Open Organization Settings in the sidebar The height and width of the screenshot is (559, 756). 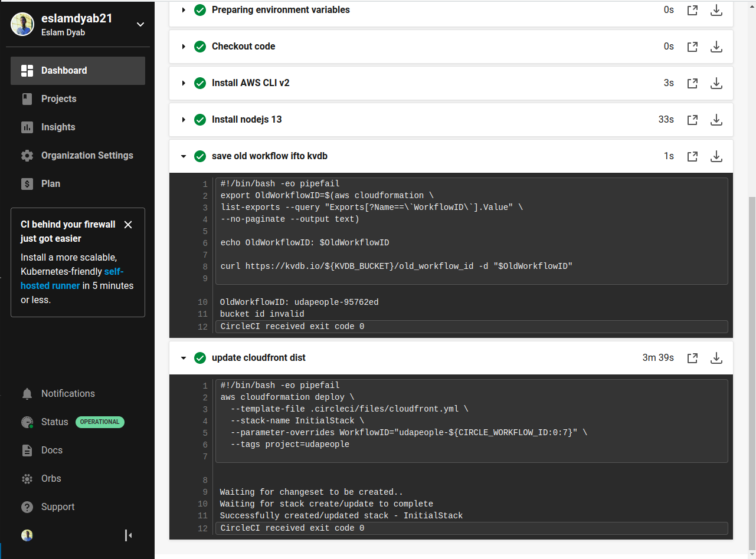pyautogui.click(x=78, y=156)
